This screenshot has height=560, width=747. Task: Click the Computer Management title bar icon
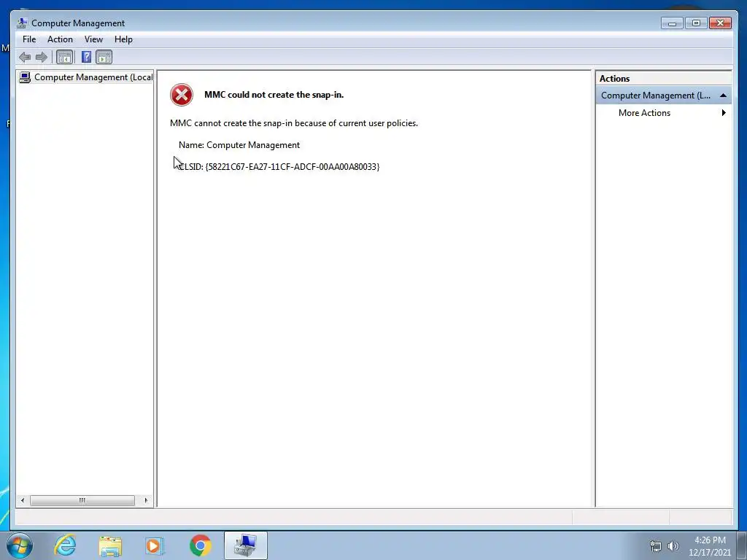pos(21,23)
